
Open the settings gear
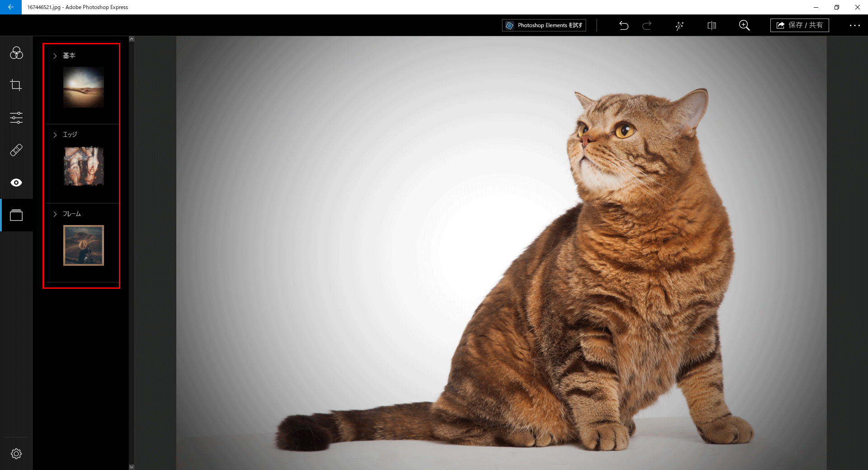(x=16, y=454)
